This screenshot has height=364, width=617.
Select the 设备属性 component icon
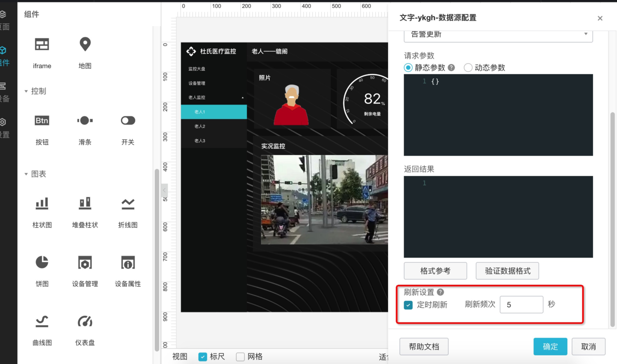128,262
